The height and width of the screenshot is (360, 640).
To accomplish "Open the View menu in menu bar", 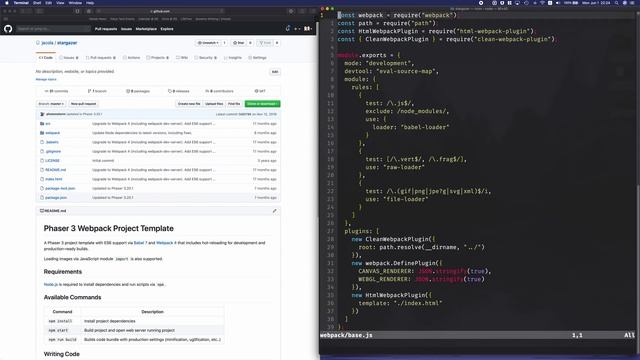I will [x=60, y=3].
